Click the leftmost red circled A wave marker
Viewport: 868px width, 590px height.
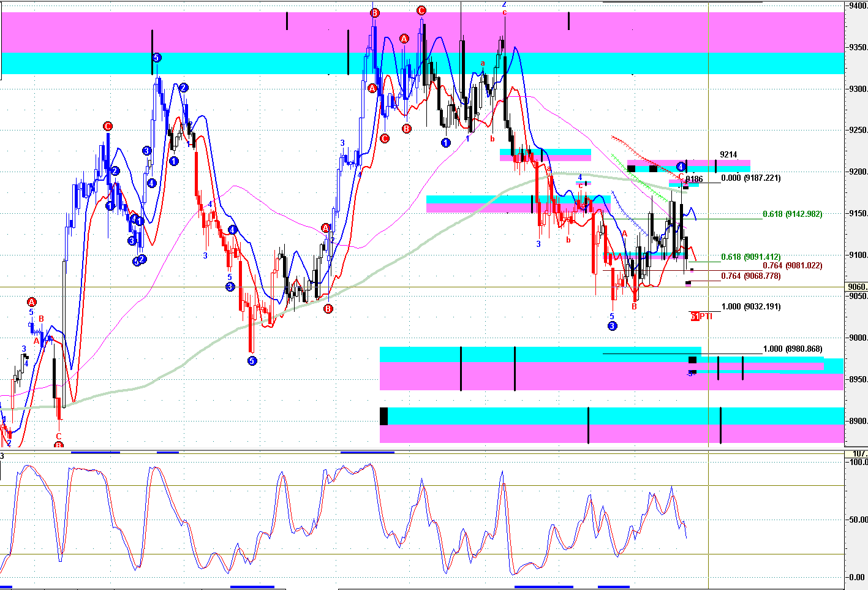[32, 302]
